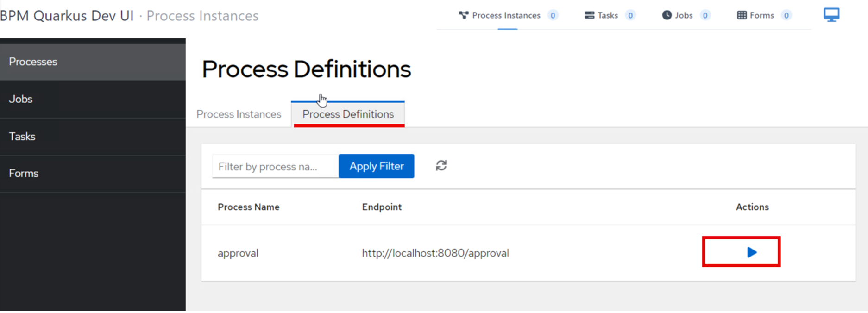Click the Actions column header

pos(752,207)
